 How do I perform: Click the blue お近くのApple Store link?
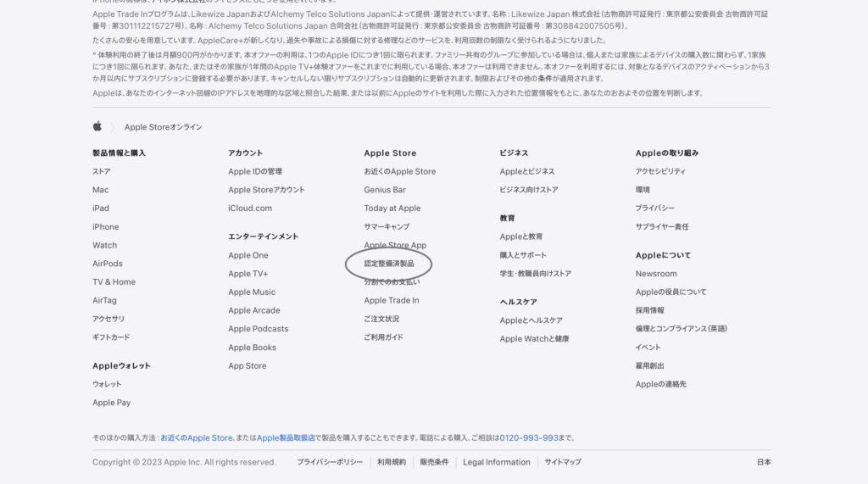point(197,437)
